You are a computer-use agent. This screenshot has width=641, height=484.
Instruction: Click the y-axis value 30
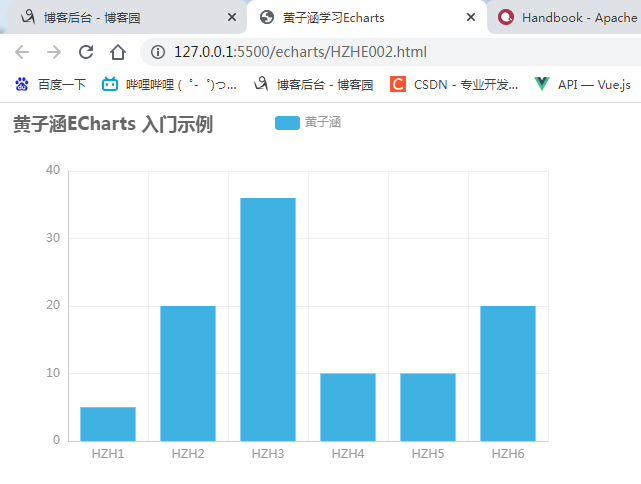point(53,238)
